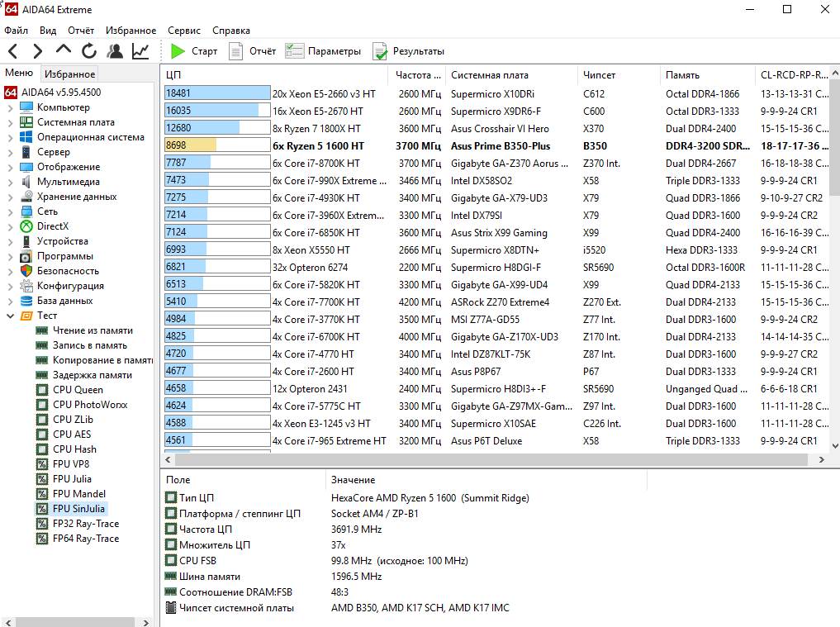Go up one level with Up arrow
Screen dimensions: 840x627
coord(64,50)
